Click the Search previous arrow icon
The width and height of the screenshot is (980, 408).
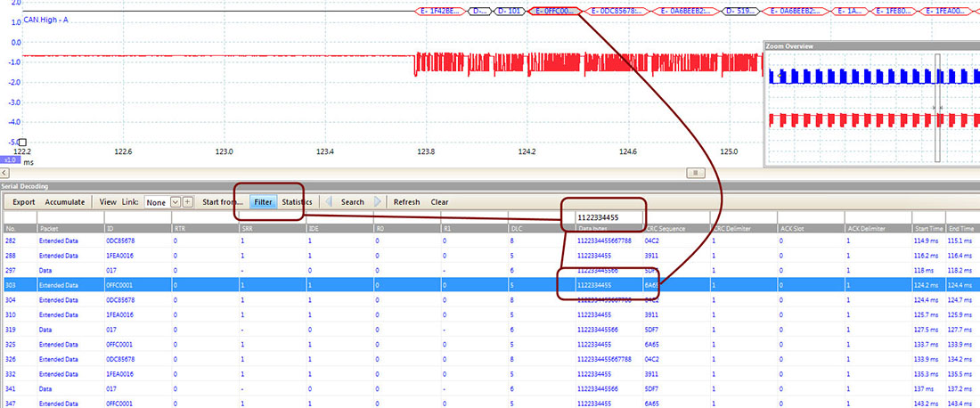coord(328,202)
